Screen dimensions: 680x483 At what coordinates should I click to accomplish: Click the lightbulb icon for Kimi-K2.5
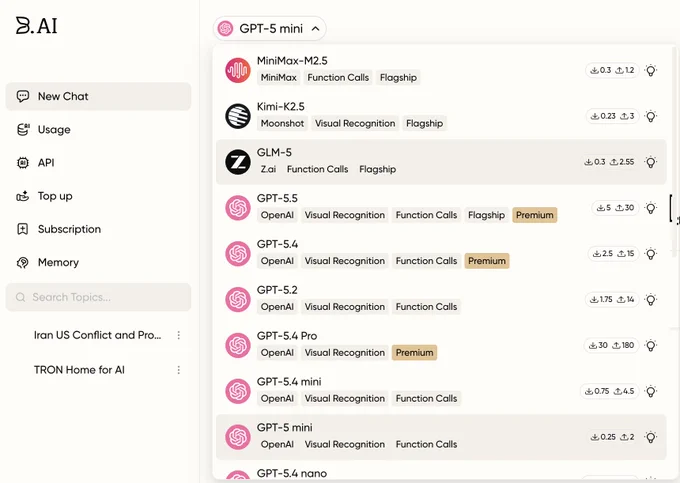click(651, 116)
